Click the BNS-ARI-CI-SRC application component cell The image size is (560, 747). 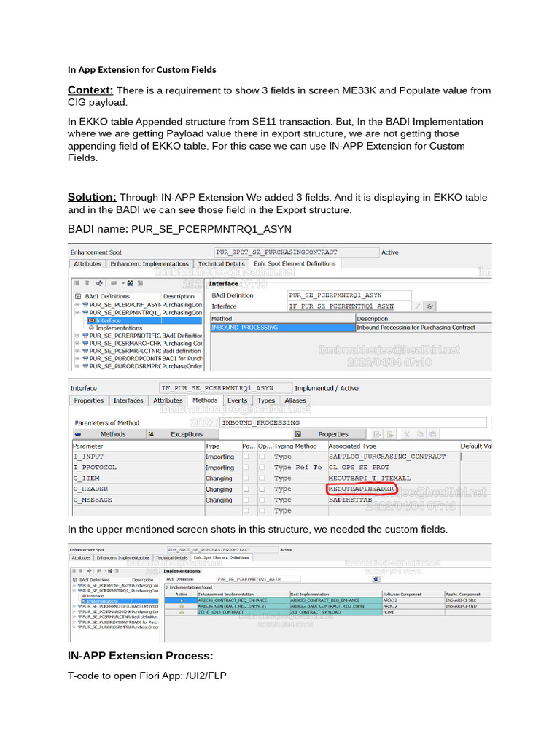467,600
